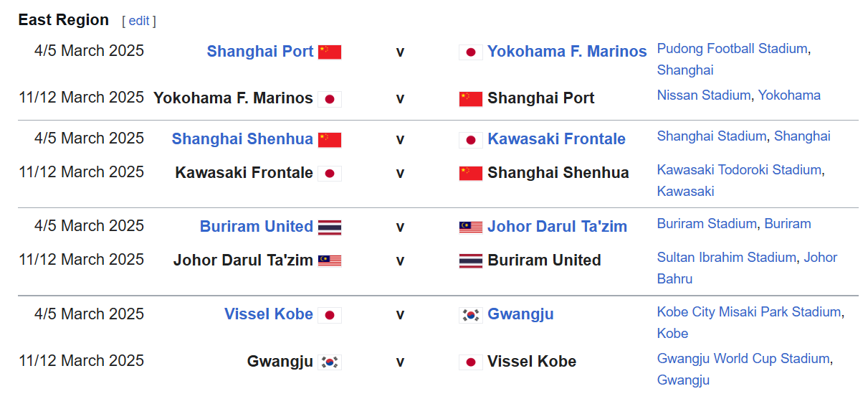Click Japan flag beside Yokohama F. Marinos link

click(x=471, y=52)
